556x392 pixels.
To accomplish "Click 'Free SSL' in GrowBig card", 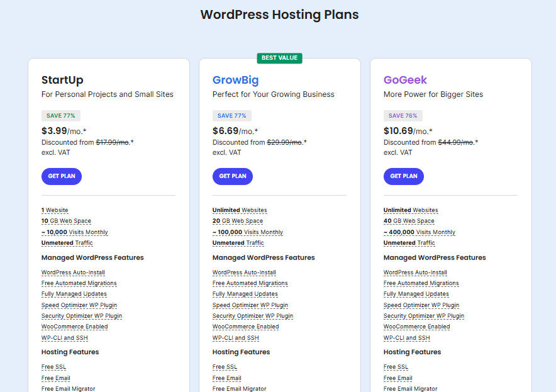I will pyautogui.click(x=225, y=367).
